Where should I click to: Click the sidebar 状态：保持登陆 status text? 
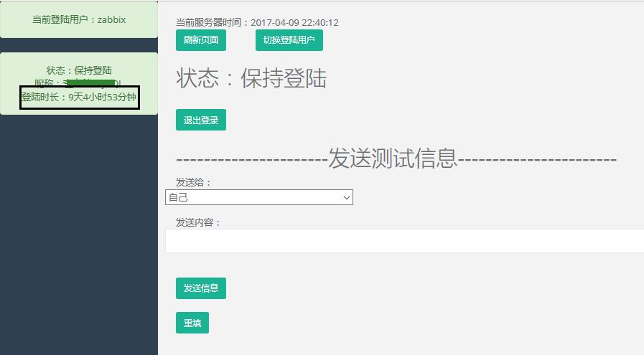79,70
